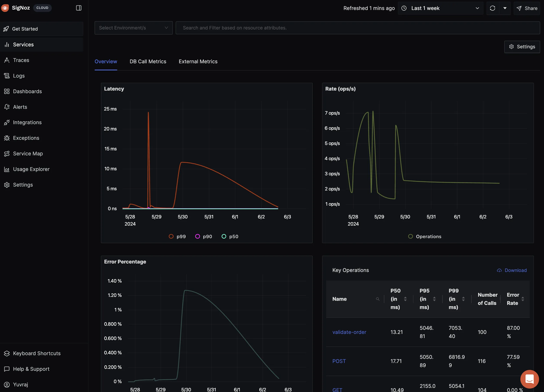Open the Service Map icon
The width and height of the screenshot is (544, 392).
point(7,154)
